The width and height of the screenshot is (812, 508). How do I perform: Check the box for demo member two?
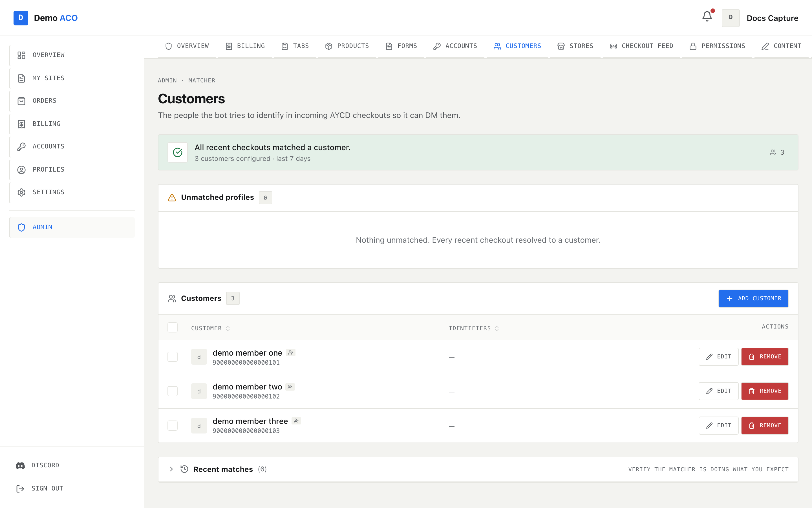pos(173,391)
